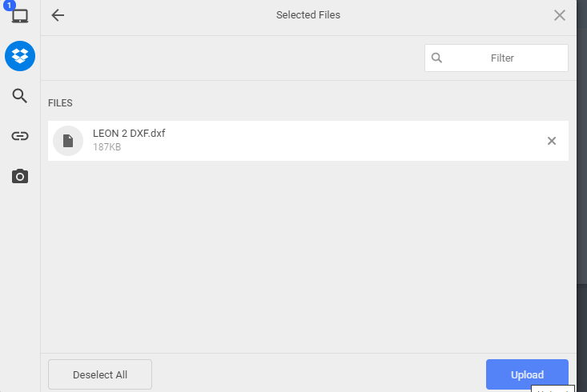Click the empty area below the file list
The height and width of the screenshot is (392, 587).
(308, 256)
